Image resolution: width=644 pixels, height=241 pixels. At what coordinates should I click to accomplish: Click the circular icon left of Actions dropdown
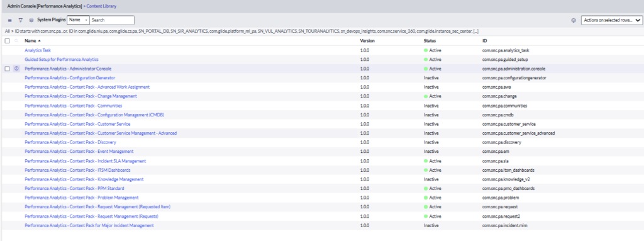(x=574, y=20)
